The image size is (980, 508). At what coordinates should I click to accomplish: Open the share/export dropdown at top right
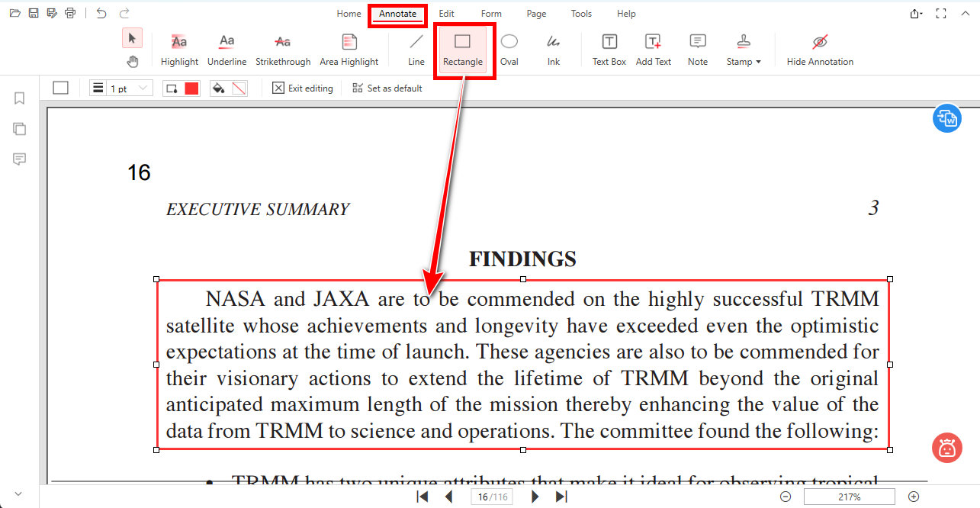917,14
